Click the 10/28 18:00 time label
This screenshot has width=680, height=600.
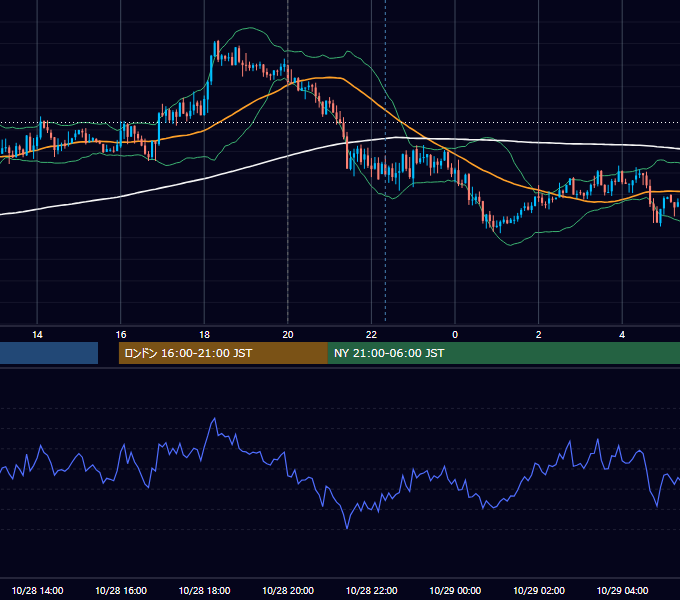(204, 590)
